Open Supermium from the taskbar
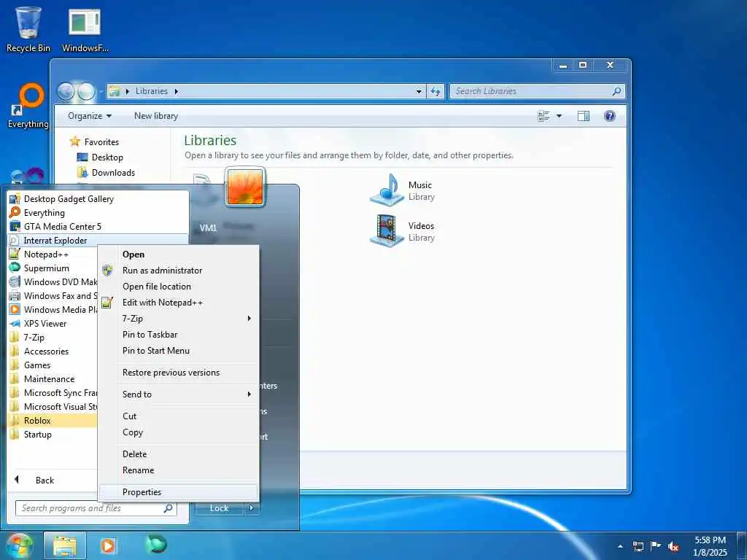The height and width of the screenshot is (560, 747). [x=156, y=544]
